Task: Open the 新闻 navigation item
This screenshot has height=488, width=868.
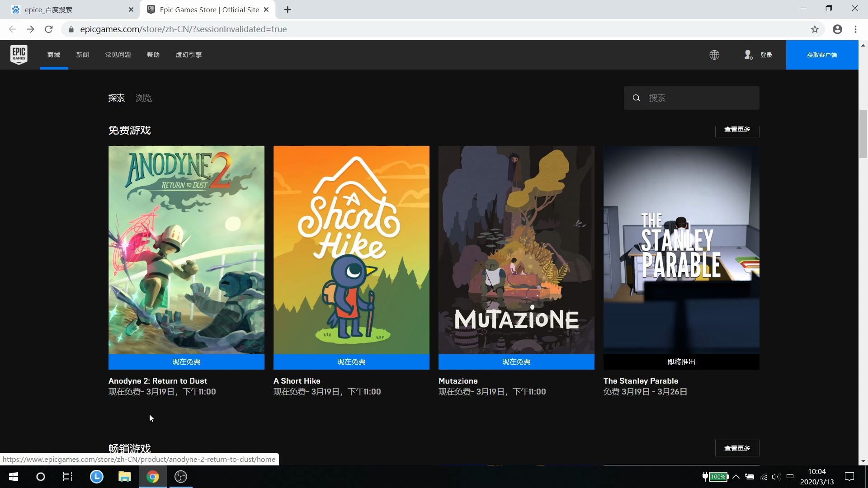Action: [82, 55]
